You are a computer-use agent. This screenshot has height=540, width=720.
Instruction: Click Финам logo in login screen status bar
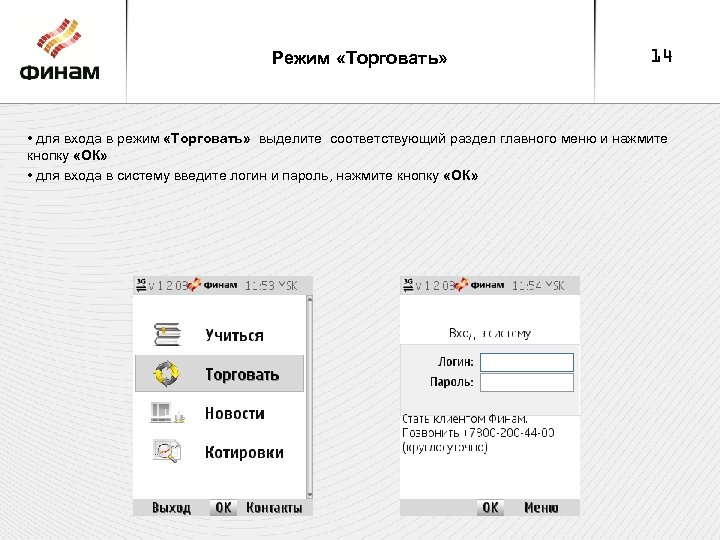(479, 285)
